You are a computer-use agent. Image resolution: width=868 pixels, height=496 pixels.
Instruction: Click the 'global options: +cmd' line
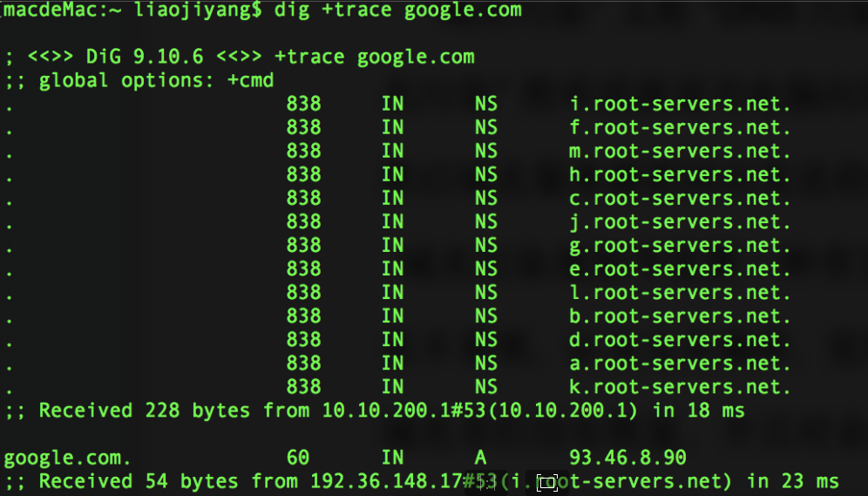156,81
